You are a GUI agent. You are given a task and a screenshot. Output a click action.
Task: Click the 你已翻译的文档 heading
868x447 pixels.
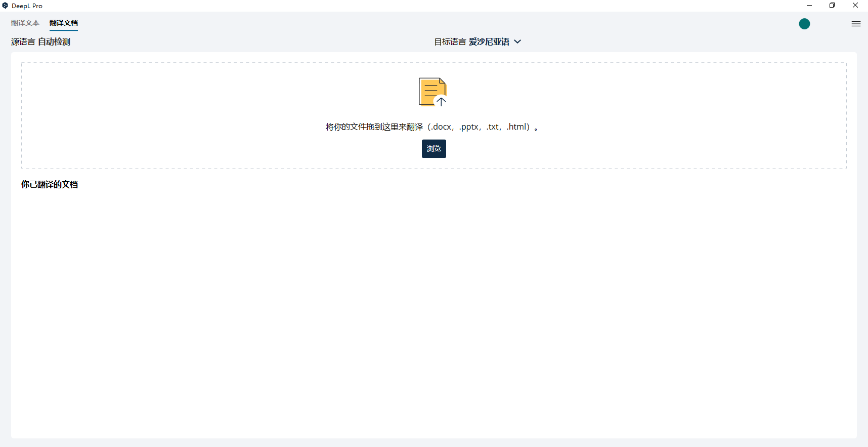(x=50, y=184)
